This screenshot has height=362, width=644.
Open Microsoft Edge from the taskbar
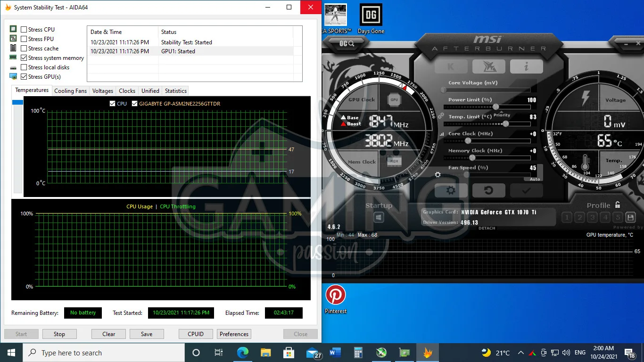coord(242,353)
